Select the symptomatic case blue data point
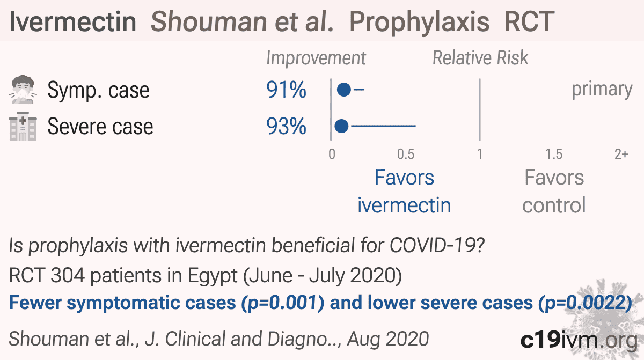The height and width of the screenshot is (360, 644). [344, 90]
